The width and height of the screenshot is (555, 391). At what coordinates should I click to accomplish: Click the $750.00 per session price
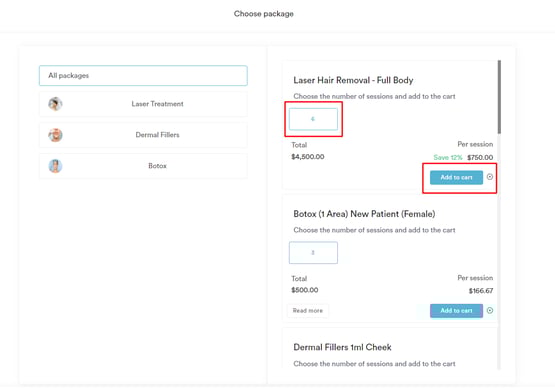480,157
